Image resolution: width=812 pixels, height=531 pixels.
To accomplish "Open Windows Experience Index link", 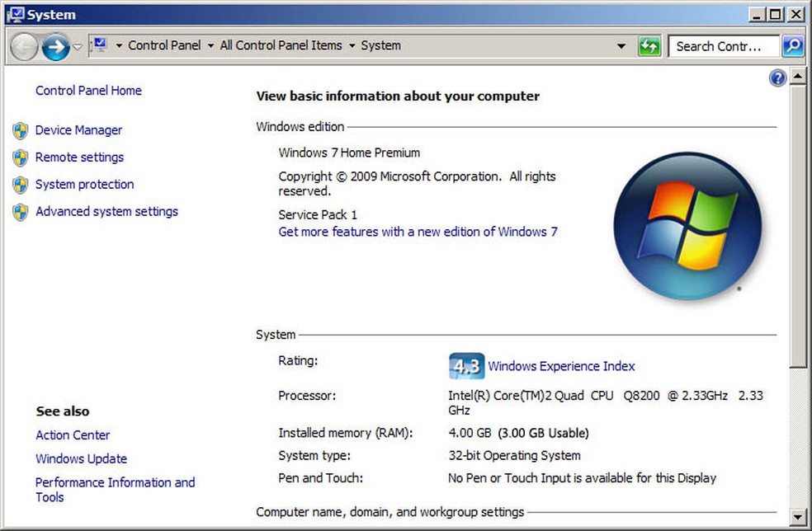I will tap(561, 366).
